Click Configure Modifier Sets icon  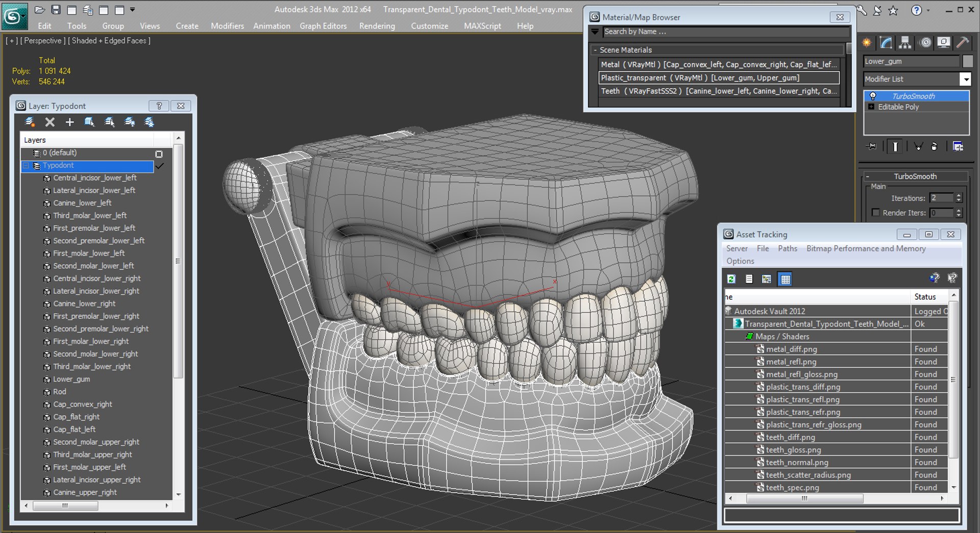958,146
